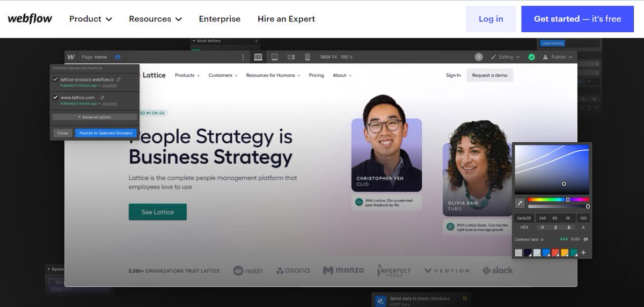The image size is (644, 307).
Task: Click the reddit logo
Action: 248,271
